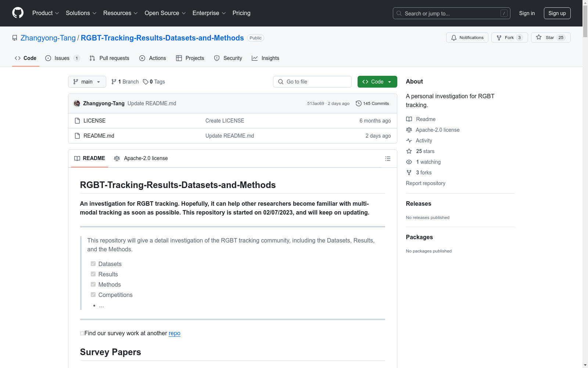
Task: Open the green Code dropdown button
Action: tap(377, 82)
